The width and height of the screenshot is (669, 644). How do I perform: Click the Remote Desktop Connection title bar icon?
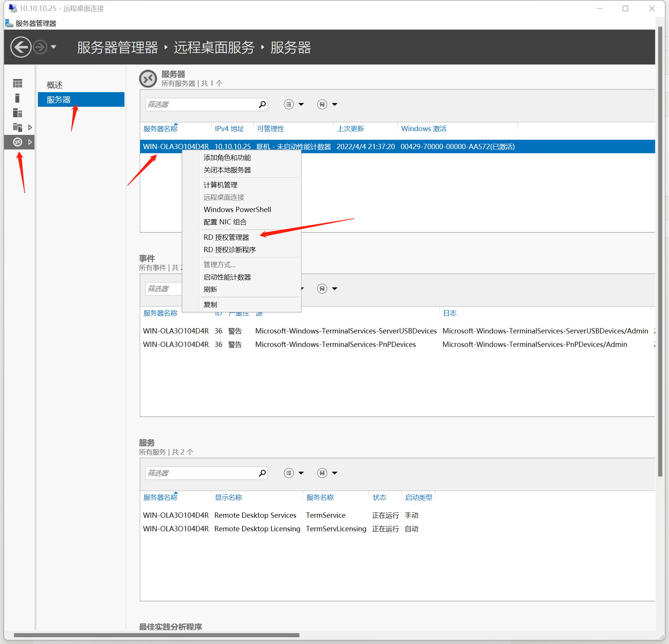[x=13, y=8]
